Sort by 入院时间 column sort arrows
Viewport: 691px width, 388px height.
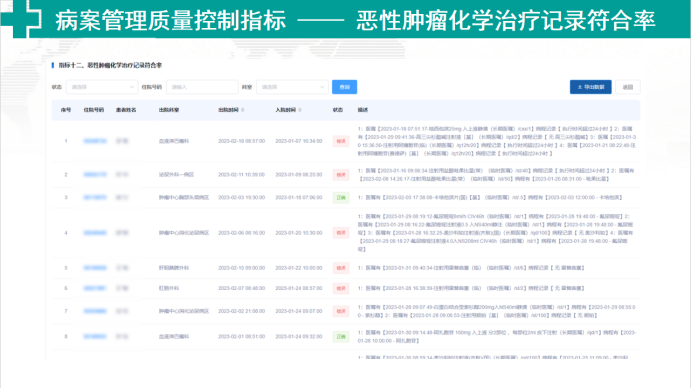[x=300, y=110]
